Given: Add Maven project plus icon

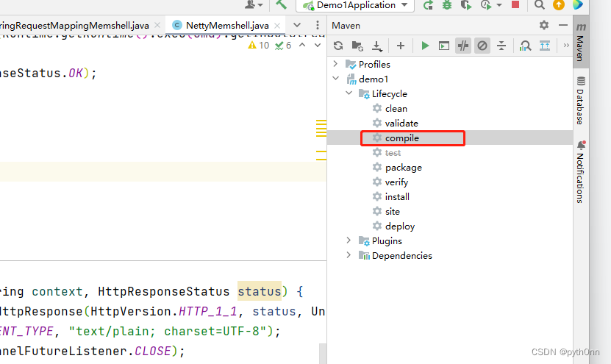Looking at the screenshot, I should 401,46.
